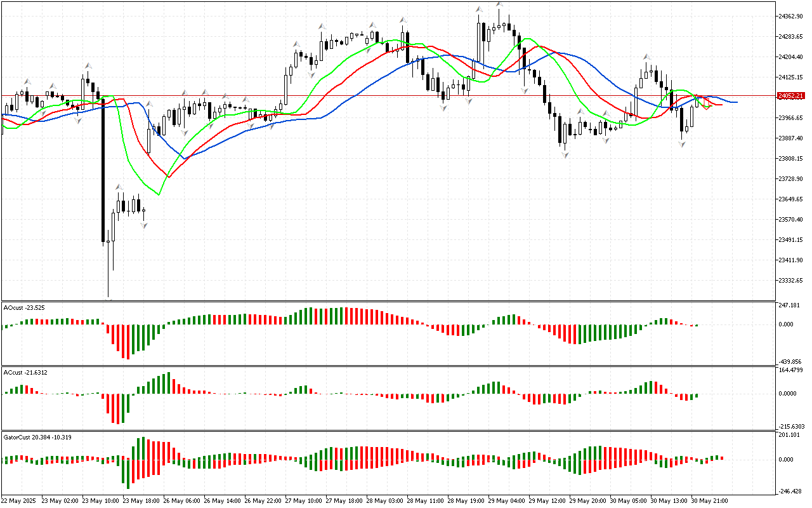
Task: Click the up fractal arrow above the 30 May peak
Action: pyautogui.click(x=647, y=57)
